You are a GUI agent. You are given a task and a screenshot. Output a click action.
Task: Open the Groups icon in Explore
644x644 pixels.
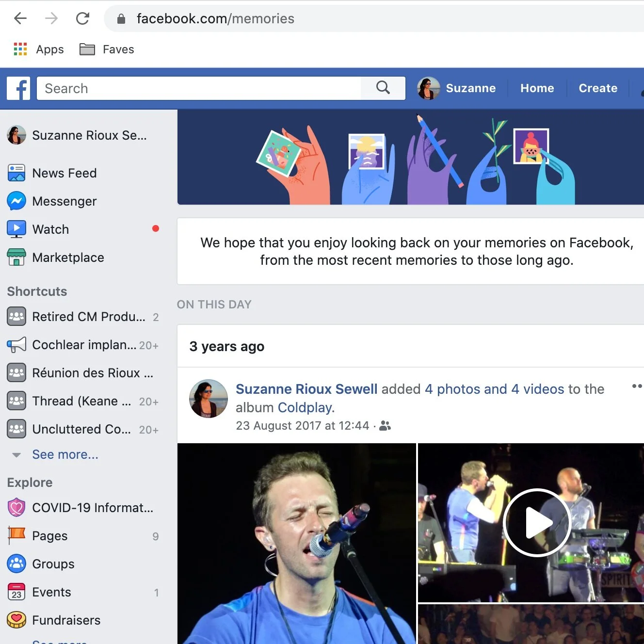16,564
